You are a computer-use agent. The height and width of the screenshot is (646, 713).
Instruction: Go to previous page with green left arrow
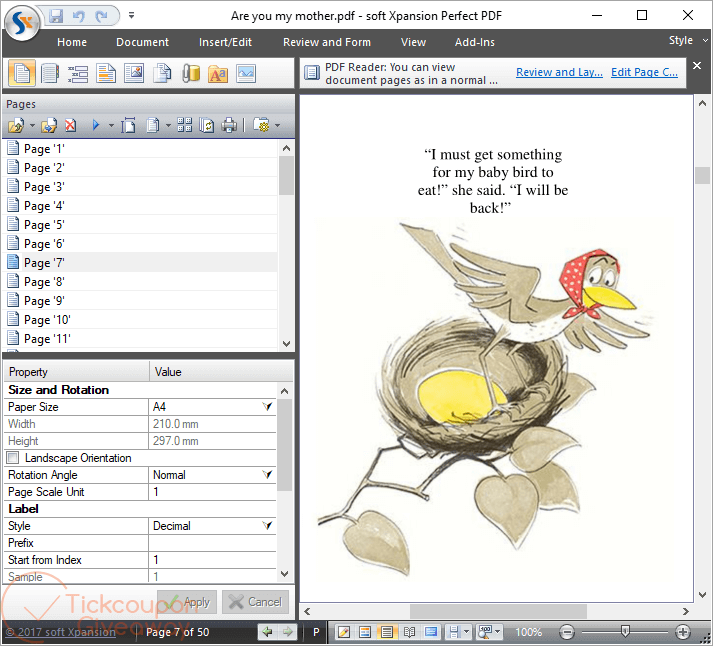coord(268,632)
